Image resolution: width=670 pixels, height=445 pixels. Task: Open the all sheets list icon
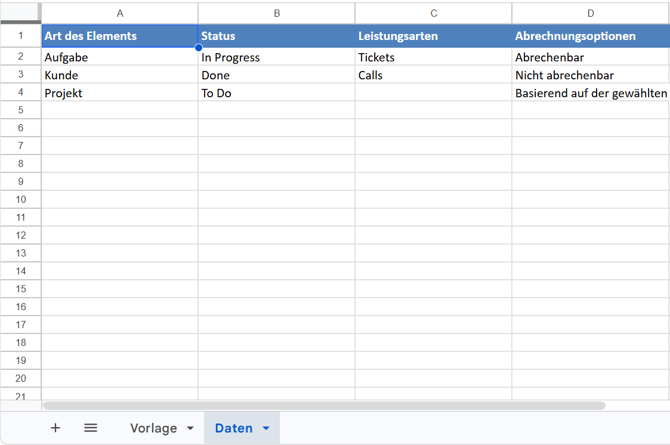point(91,428)
